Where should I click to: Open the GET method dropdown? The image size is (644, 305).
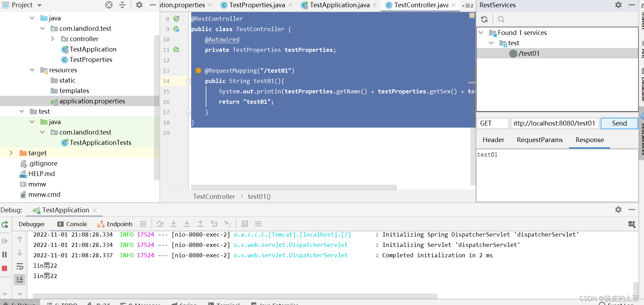(493, 123)
